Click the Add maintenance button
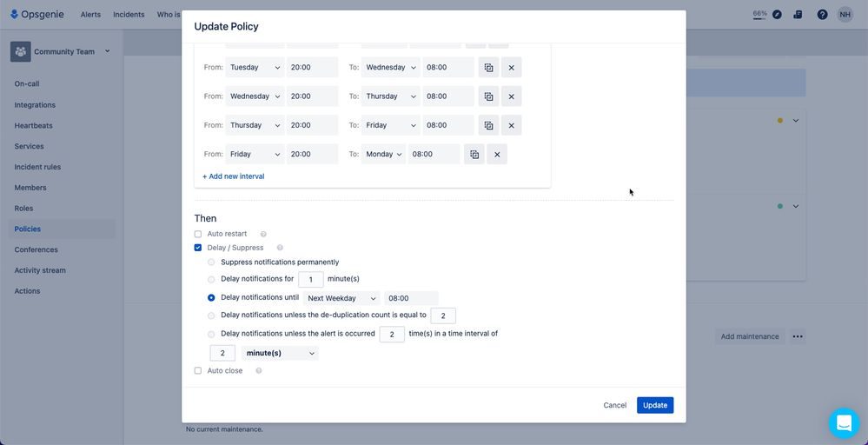Screen dimensions: 868x445 click(x=750, y=336)
